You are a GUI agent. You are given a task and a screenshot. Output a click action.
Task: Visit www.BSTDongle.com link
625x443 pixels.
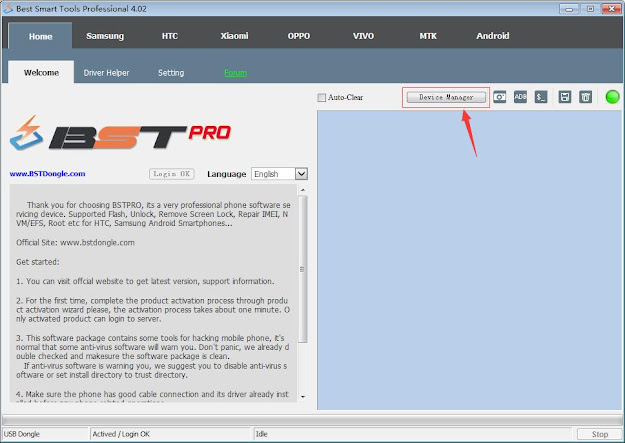pyautogui.click(x=47, y=174)
